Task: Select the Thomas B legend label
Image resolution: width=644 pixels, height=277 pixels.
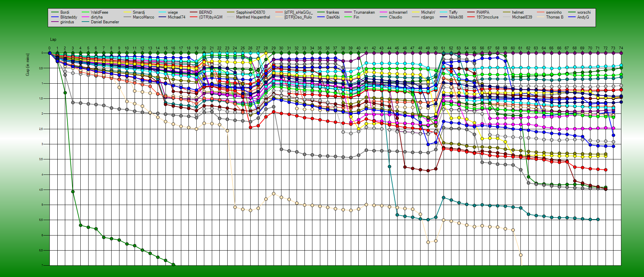Action: (x=554, y=17)
